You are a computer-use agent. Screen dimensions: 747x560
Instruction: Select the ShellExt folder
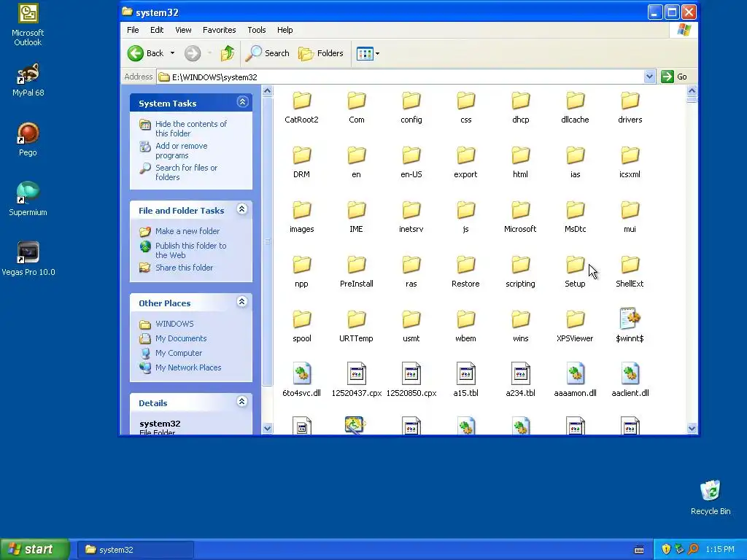[630, 272]
